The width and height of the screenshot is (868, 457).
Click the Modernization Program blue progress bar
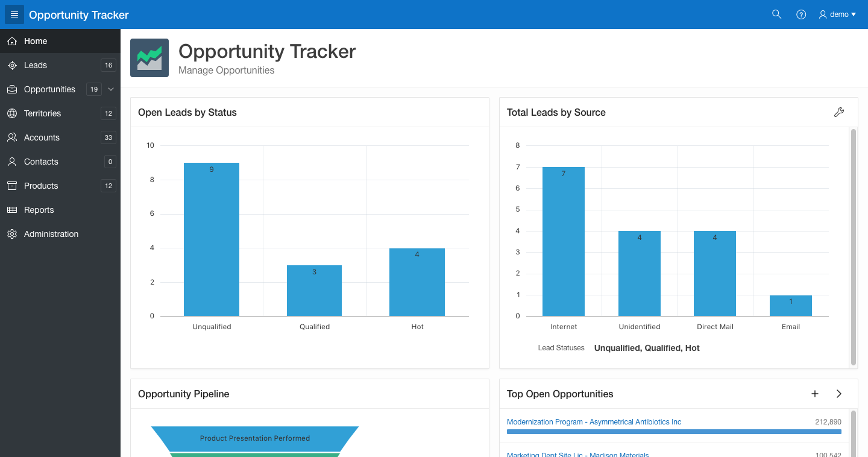pyautogui.click(x=674, y=432)
